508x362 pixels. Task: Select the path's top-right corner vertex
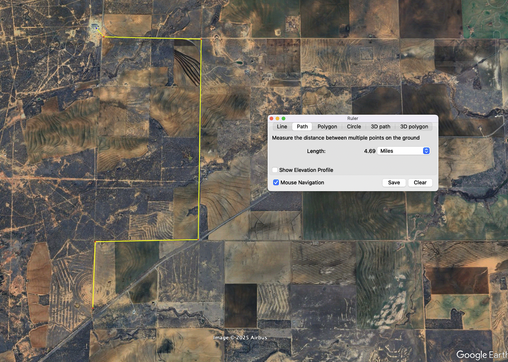coord(201,39)
